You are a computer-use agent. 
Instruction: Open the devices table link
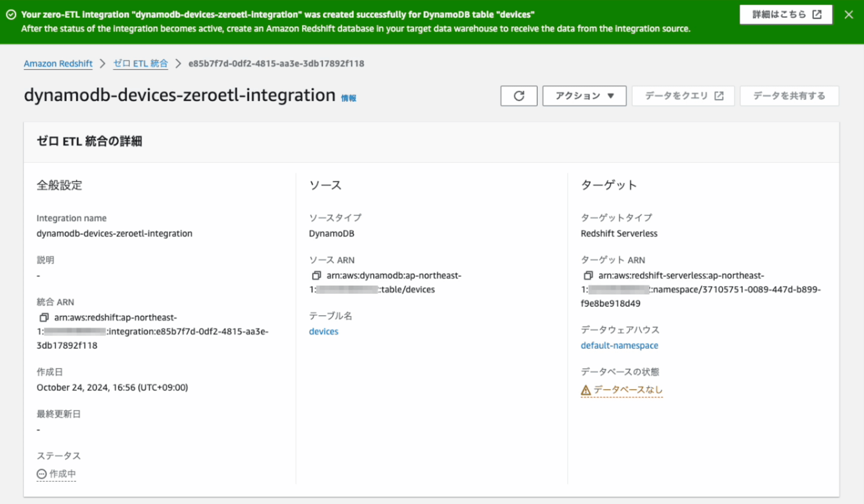click(x=324, y=332)
